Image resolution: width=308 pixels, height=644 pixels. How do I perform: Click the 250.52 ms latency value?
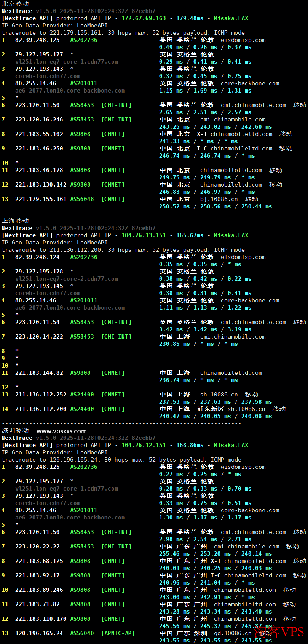click(174, 206)
